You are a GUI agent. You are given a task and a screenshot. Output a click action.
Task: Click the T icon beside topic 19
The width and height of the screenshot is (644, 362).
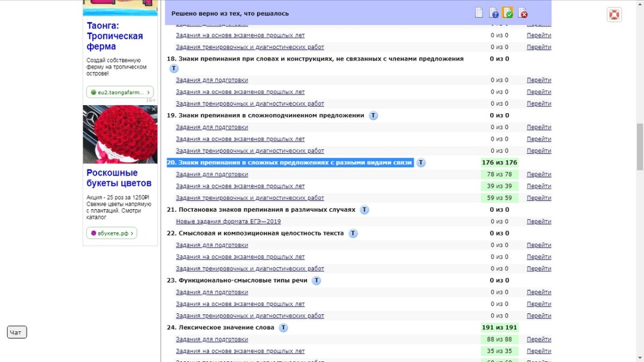pos(374,116)
